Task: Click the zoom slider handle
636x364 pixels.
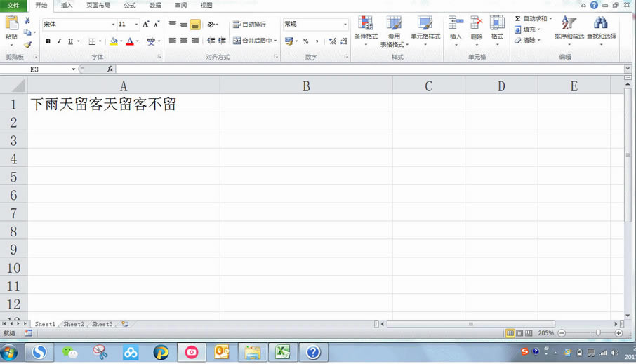Action: (x=598, y=333)
